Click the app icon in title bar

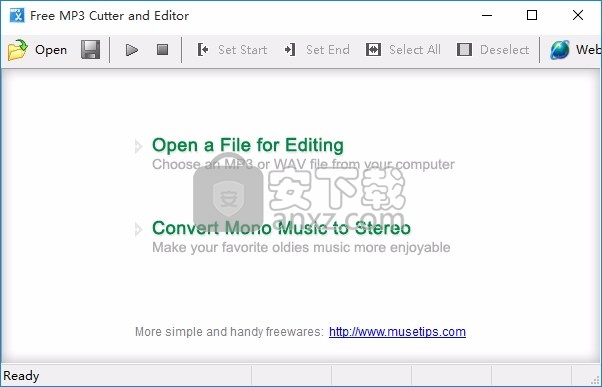point(17,15)
